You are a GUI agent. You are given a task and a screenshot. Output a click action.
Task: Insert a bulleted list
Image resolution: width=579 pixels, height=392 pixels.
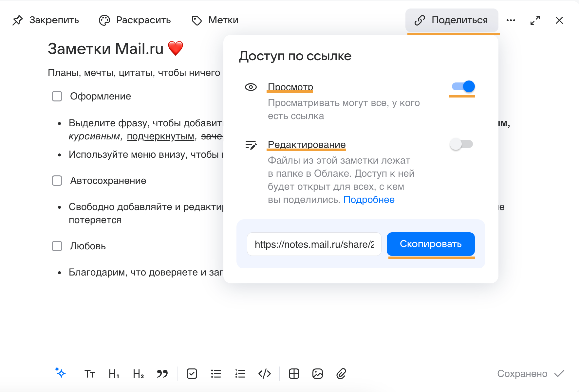[x=216, y=374]
